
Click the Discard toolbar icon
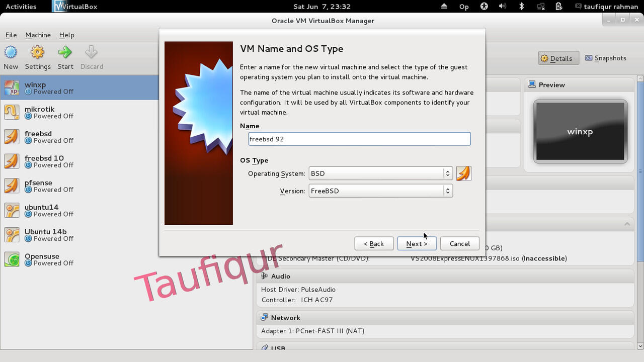[x=92, y=52]
